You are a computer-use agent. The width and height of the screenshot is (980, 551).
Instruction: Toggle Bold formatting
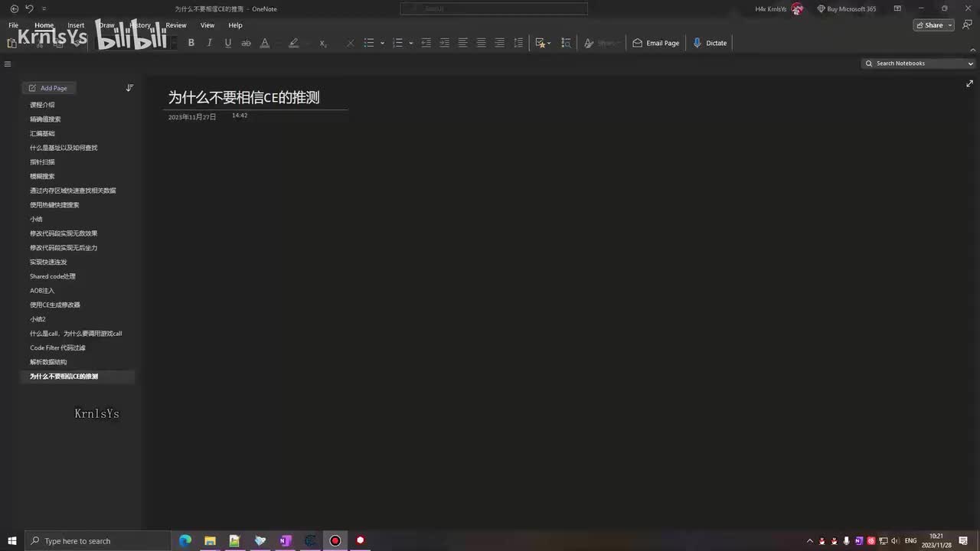coord(191,43)
